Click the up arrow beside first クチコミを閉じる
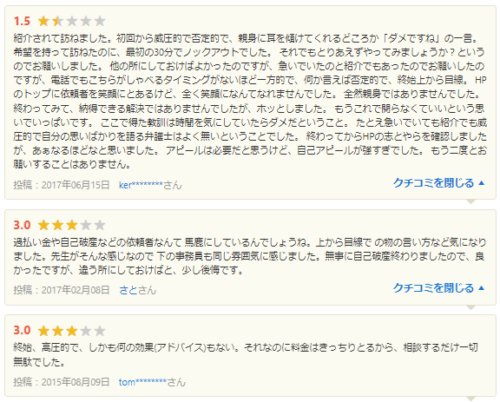500x402 pixels. [481, 183]
